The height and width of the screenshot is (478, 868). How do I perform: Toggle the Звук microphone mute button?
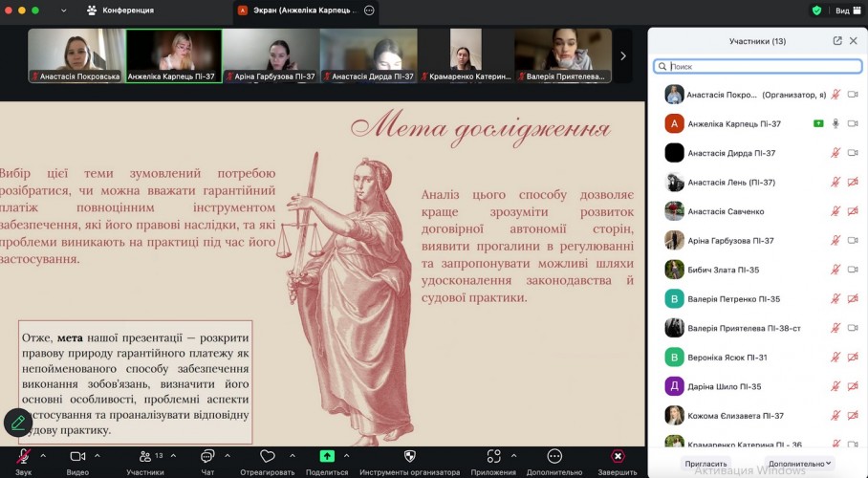pos(23,457)
